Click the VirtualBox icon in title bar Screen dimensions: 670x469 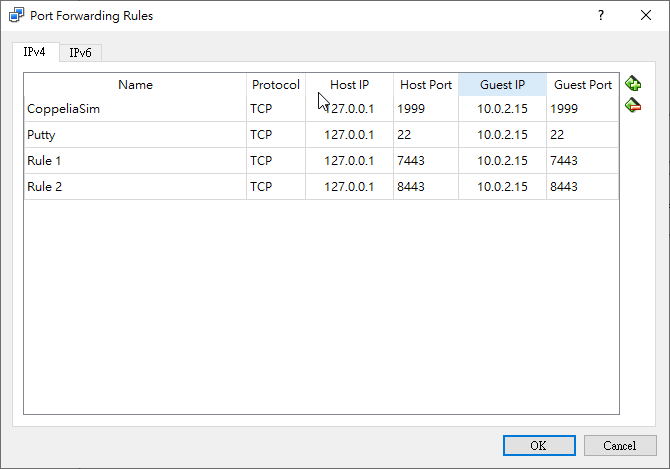(x=18, y=16)
